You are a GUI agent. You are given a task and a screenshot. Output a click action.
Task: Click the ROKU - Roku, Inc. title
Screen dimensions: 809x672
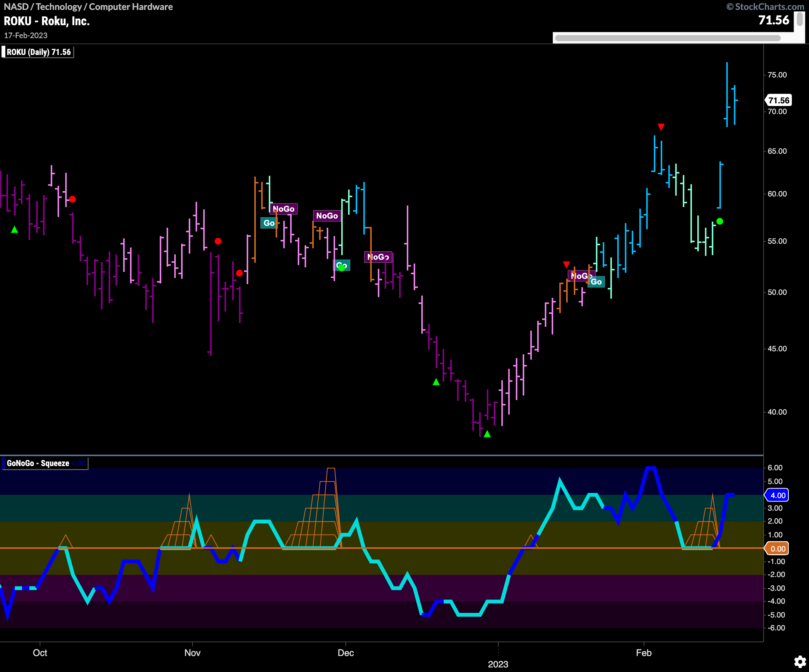click(47, 21)
